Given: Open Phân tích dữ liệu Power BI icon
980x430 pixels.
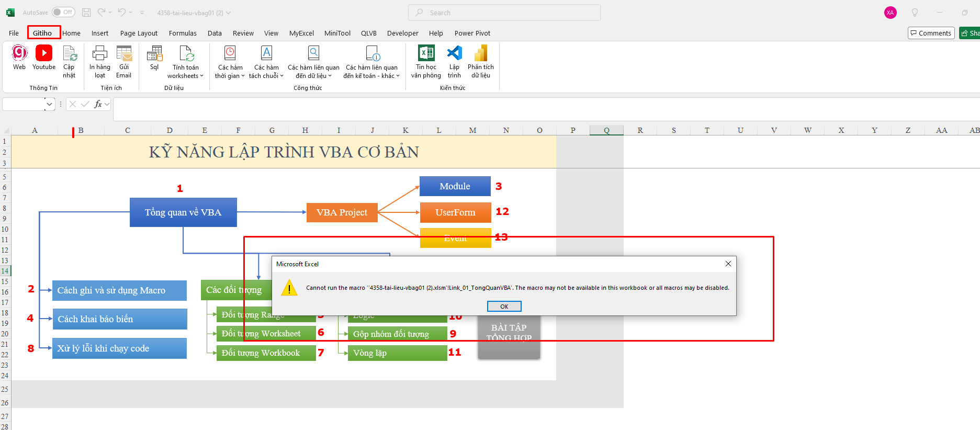Looking at the screenshot, I should tap(480, 54).
